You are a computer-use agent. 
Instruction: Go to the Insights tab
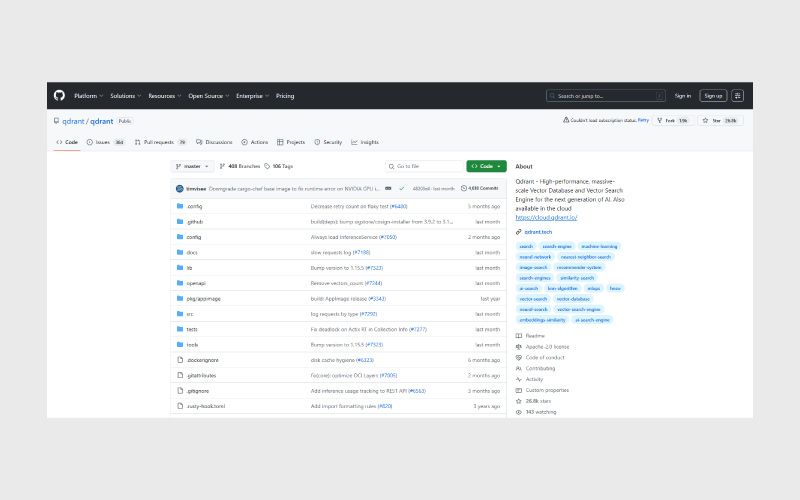[365, 142]
